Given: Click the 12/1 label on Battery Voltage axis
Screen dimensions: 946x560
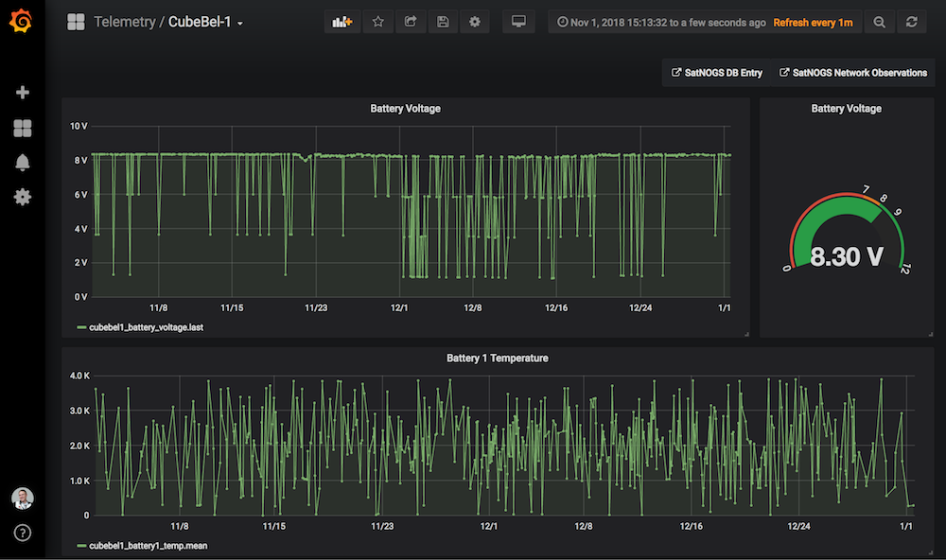Looking at the screenshot, I should click(x=399, y=307).
